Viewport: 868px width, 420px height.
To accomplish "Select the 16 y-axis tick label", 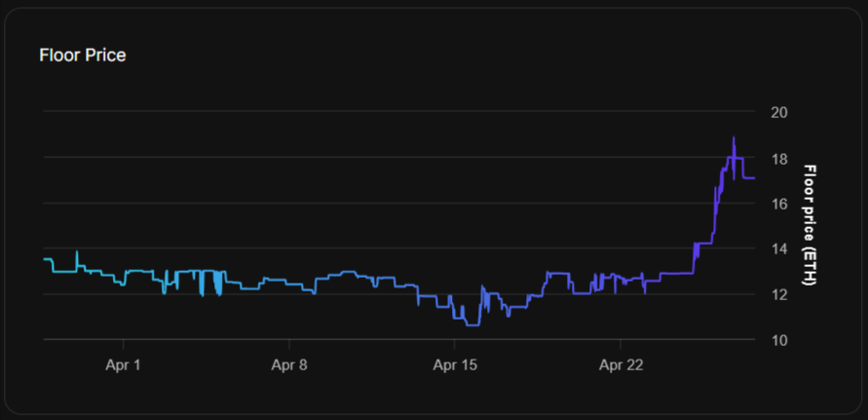I will (x=778, y=204).
